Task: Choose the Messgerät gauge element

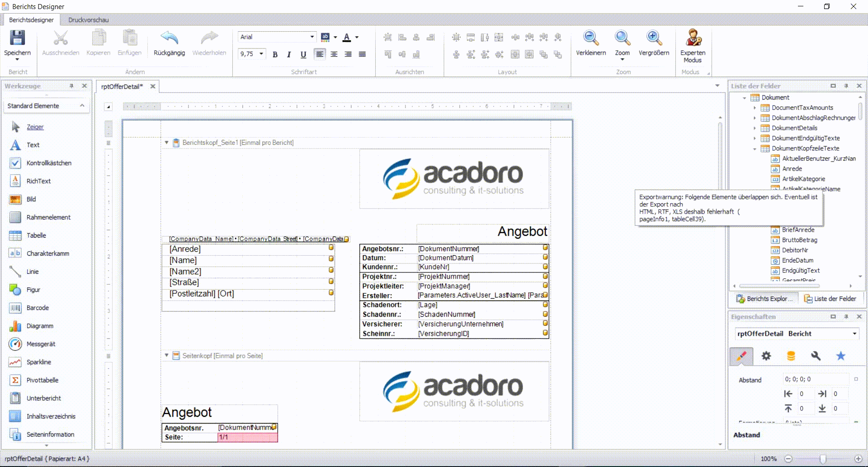Action: pyautogui.click(x=40, y=344)
